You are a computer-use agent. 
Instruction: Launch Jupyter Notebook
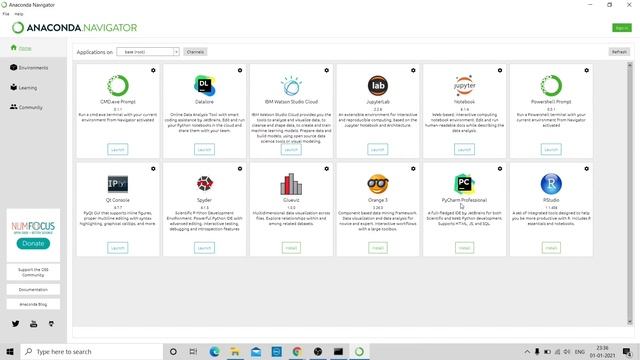(x=464, y=149)
